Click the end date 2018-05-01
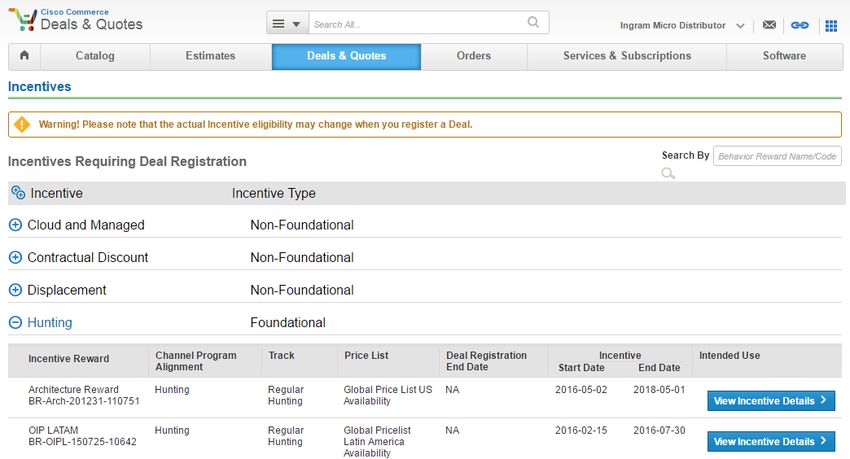This screenshot has width=850, height=459. coord(659,390)
